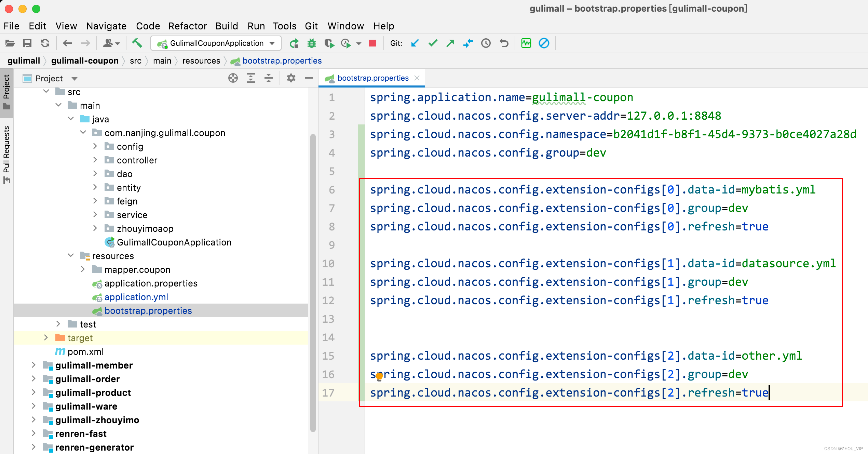Expand the controller package
The height and width of the screenshot is (454, 868).
click(95, 160)
